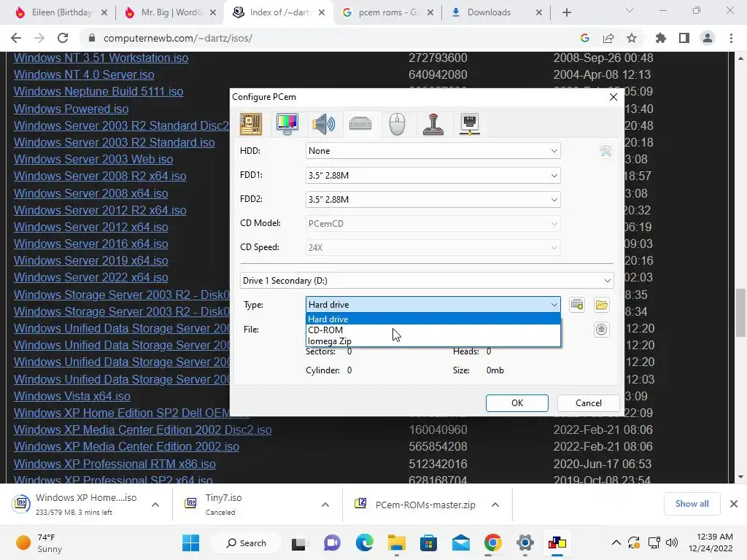Open a new browser tab
Viewport: 747px width, 560px height.
pyautogui.click(x=566, y=12)
